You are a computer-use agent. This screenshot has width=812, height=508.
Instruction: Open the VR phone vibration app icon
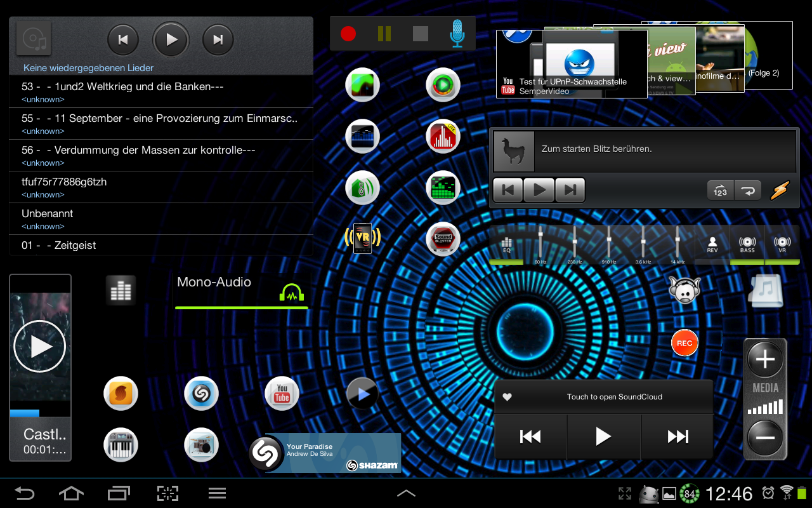tap(362, 239)
